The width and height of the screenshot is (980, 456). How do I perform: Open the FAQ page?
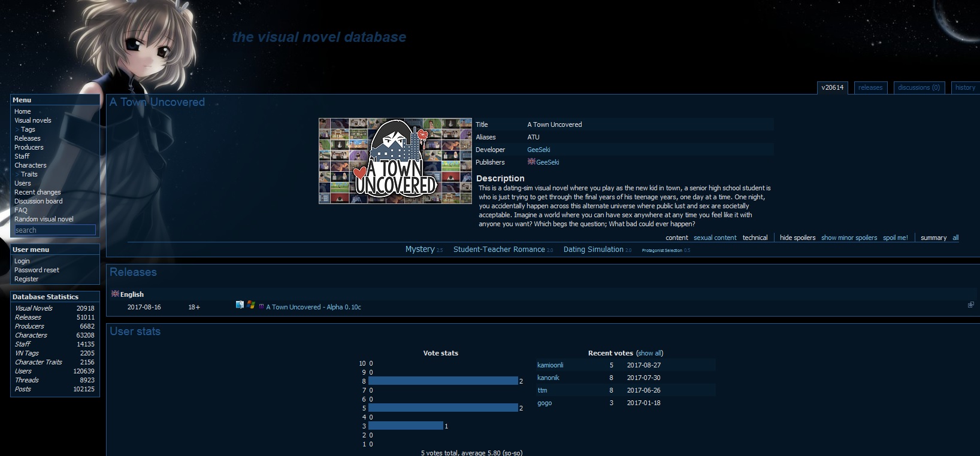pos(21,210)
